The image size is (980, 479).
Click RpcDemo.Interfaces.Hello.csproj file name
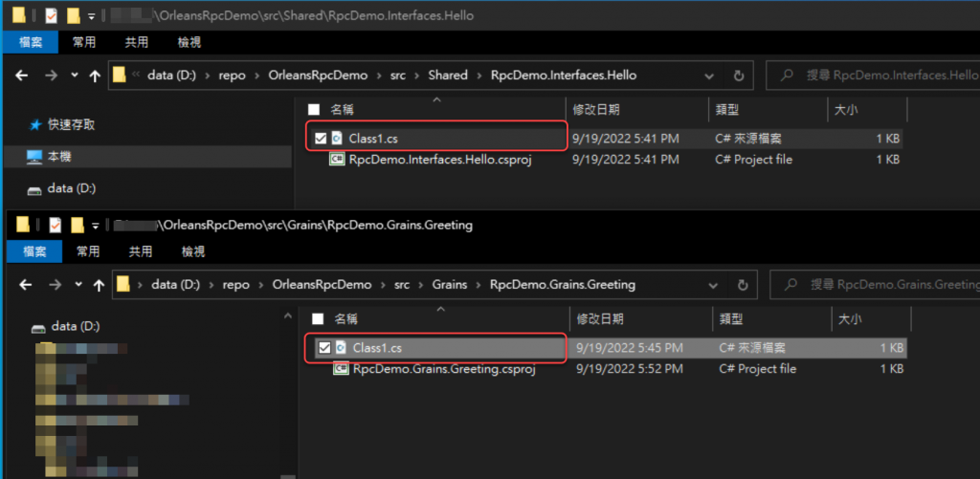(440, 160)
